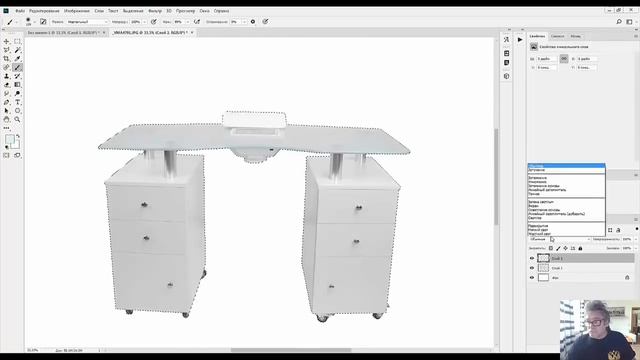640x360 pixels.
Task: Select the Eyedropper tool
Action: pyautogui.click(x=17, y=59)
